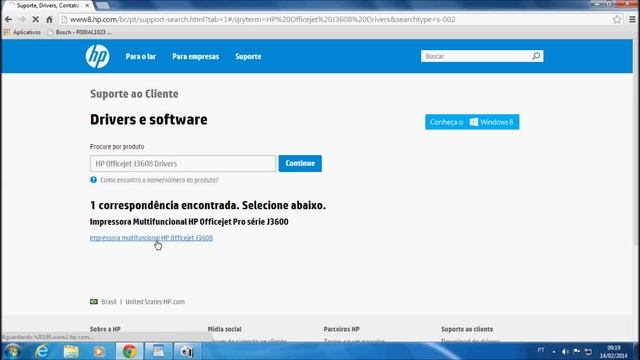
Task: Click the blue question mark help icon
Action: click(93, 180)
